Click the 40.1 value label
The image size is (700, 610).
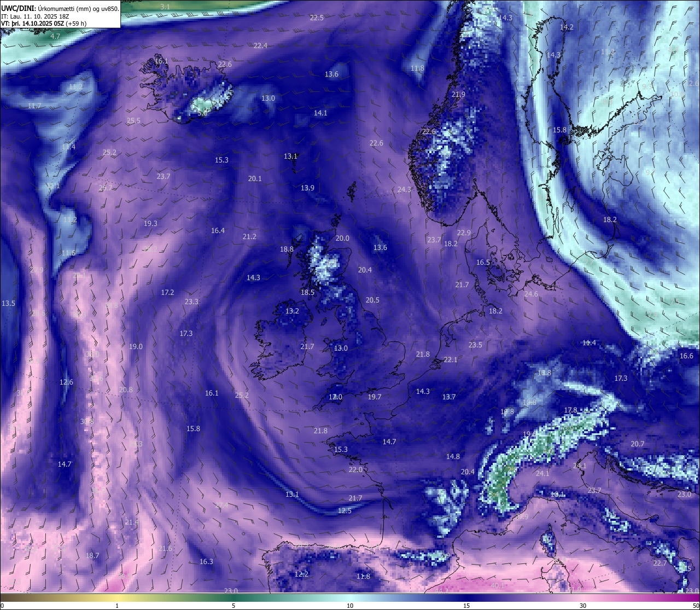tap(498, 586)
